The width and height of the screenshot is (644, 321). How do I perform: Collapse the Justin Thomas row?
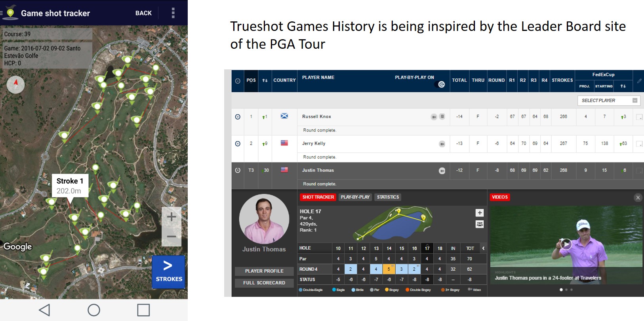pyautogui.click(x=238, y=170)
